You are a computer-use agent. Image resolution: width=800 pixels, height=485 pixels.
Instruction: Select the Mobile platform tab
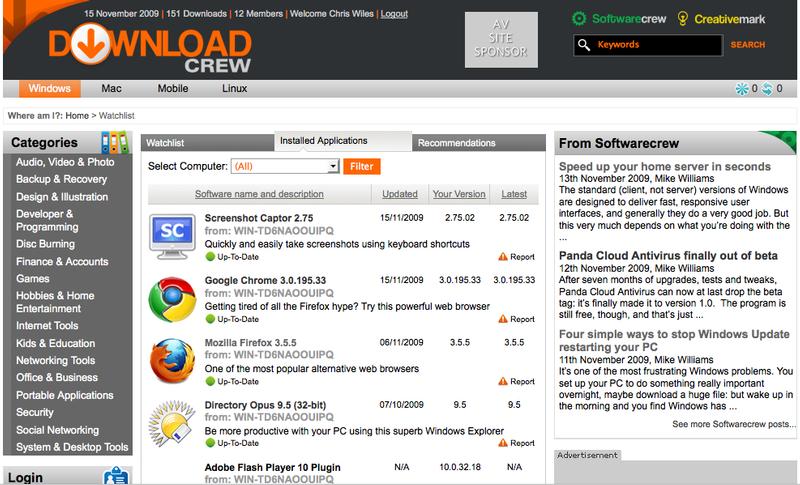click(173, 88)
